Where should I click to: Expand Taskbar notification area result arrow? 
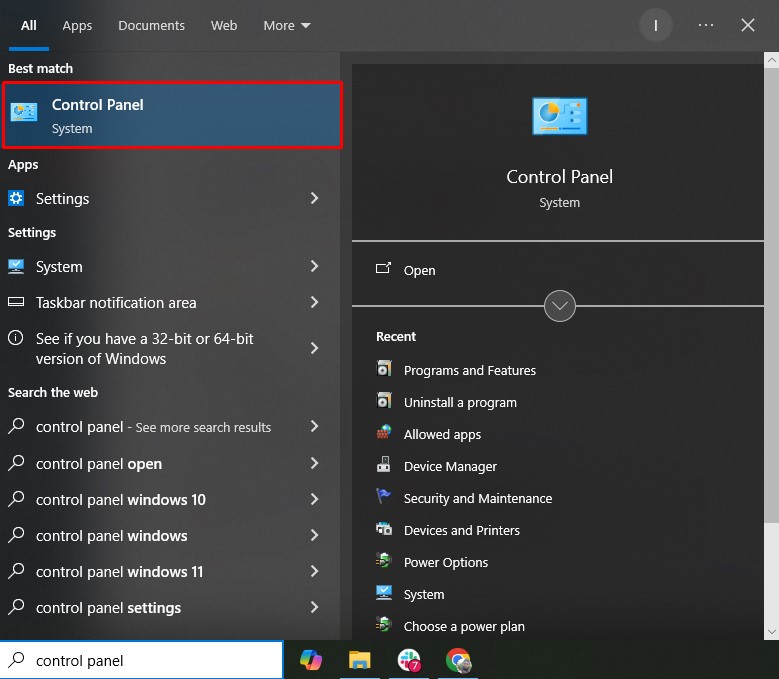[314, 302]
